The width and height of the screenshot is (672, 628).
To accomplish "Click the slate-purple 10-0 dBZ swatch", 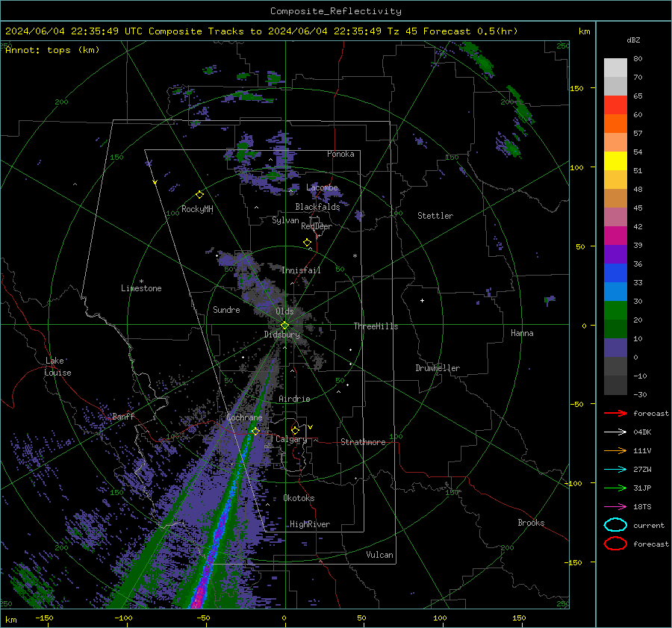I will click(615, 348).
